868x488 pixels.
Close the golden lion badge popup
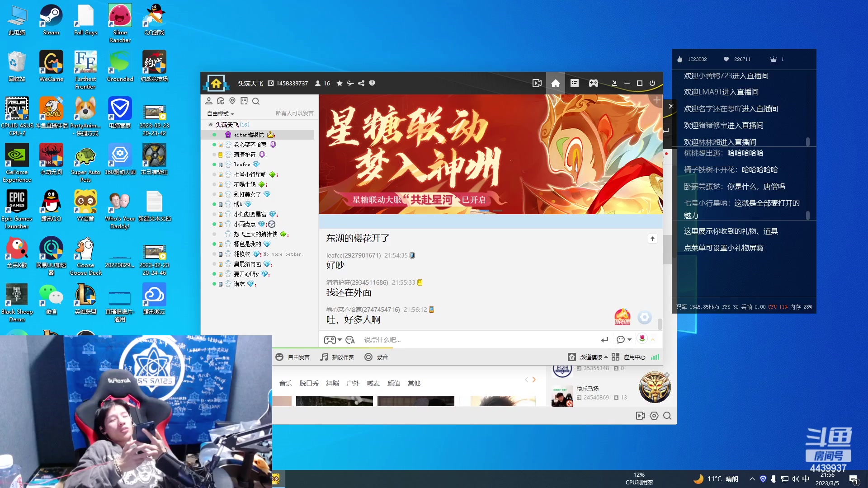pos(666,375)
